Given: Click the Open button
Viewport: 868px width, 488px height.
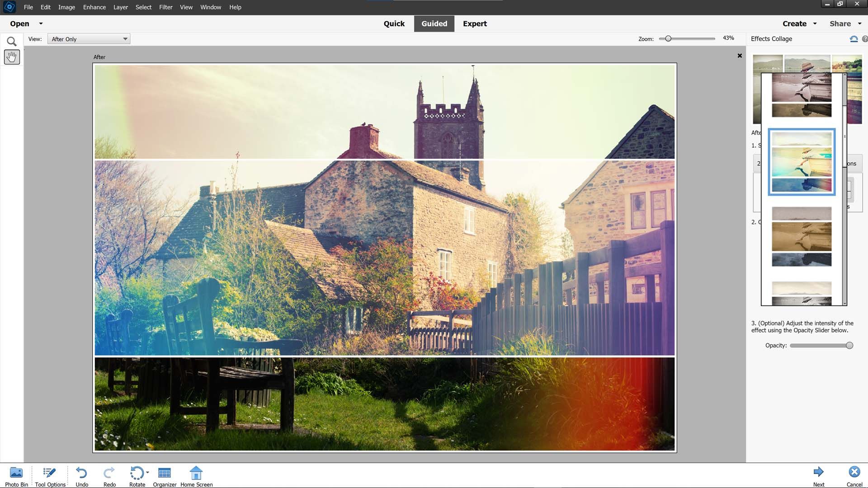Looking at the screenshot, I should tap(19, 23).
